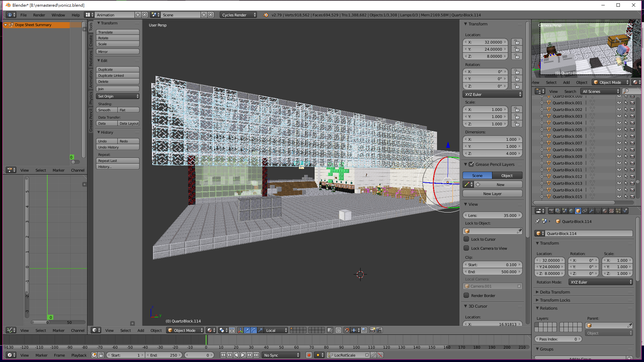This screenshot has width=644, height=362.
Task: Open the Object Mode dropdown in main viewport
Action: click(185, 330)
